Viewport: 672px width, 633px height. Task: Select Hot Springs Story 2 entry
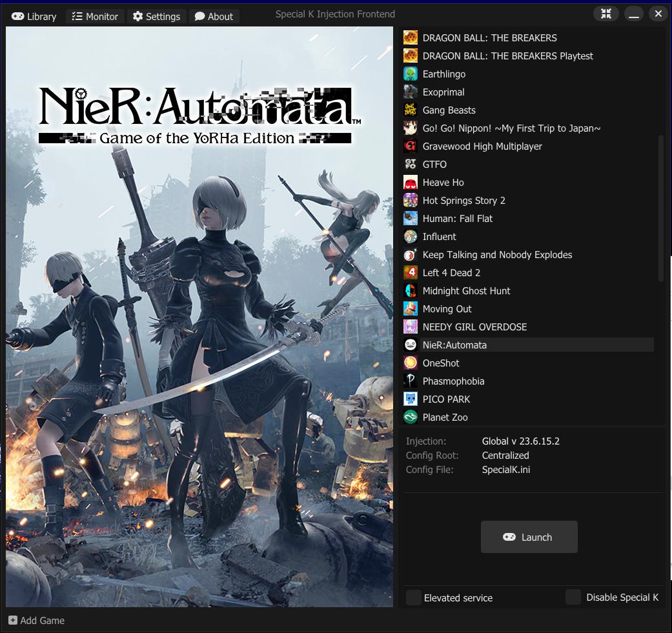[463, 200]
